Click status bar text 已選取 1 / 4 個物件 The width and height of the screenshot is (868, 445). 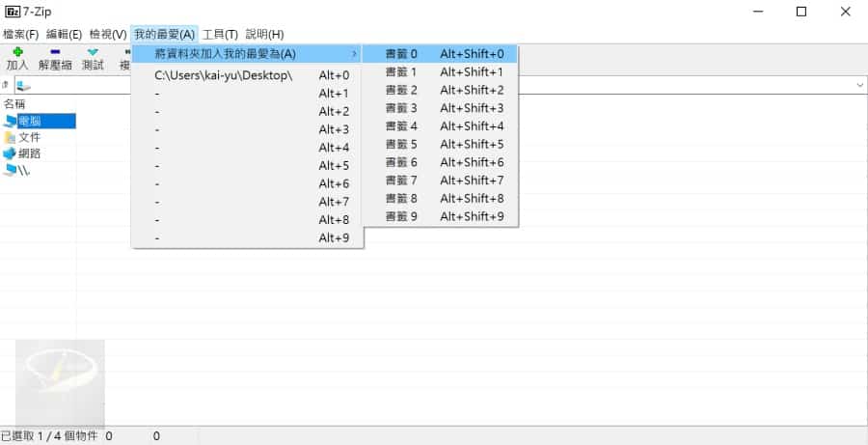coord(49,436)
